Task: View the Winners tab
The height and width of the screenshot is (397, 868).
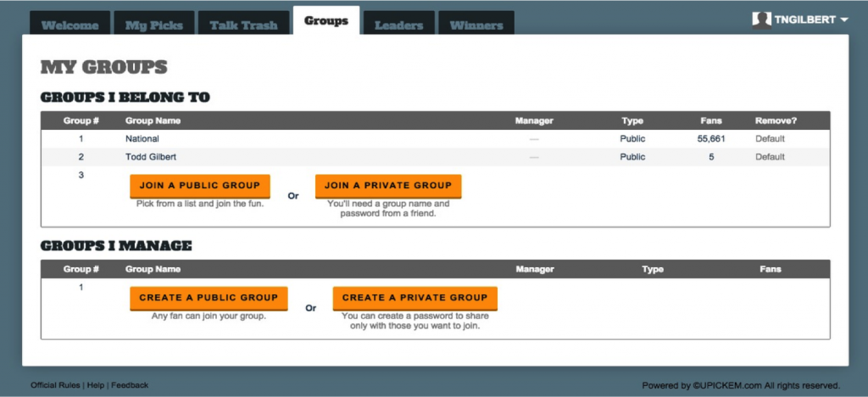Action: click(476, 25)
